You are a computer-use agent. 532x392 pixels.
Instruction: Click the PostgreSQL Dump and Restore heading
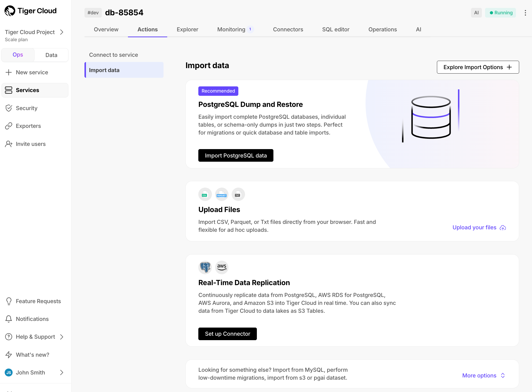point(250,104)
